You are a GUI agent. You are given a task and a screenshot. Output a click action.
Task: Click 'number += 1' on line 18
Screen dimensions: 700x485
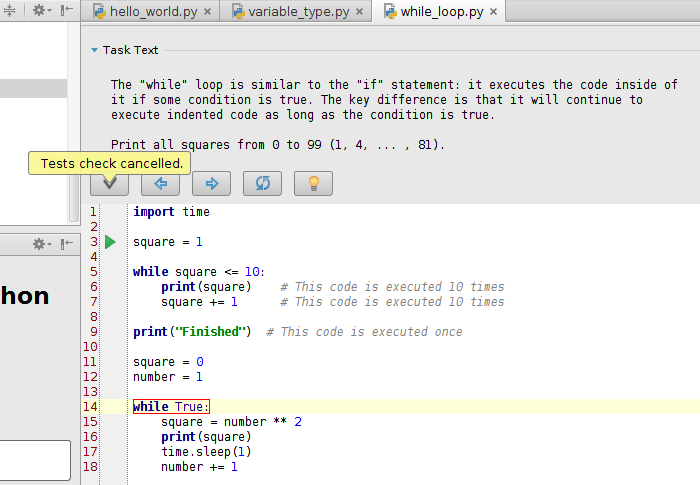click(x=199, y=467)
